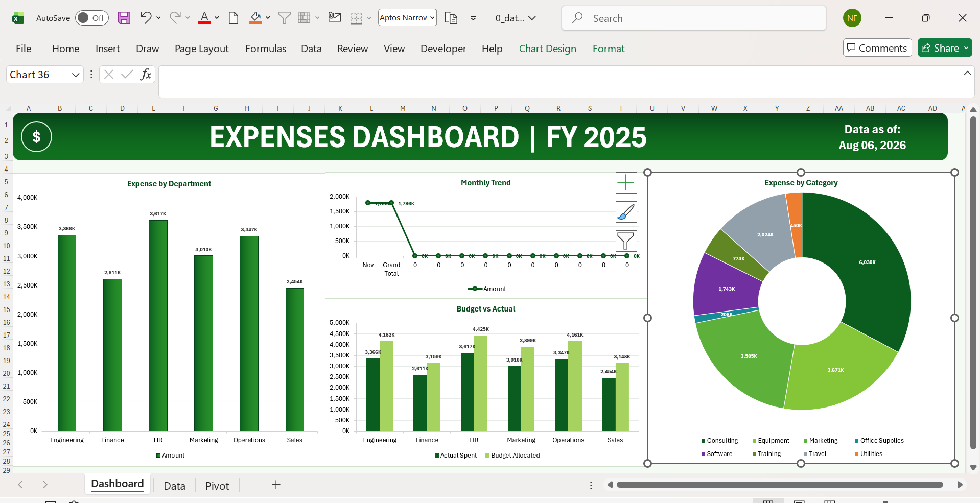The width and height of the screenshot is (980, 503).
Task: Click the previous sheet navigation arrow
Action: click(x=20, y=485)
